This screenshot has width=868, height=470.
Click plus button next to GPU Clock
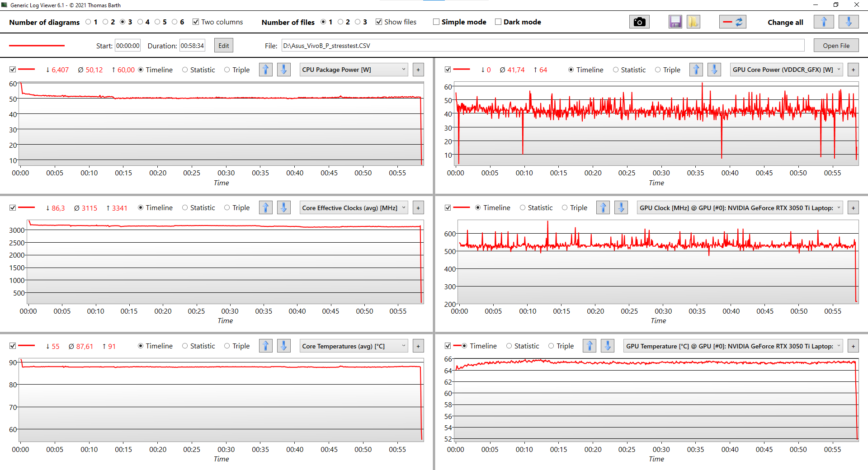pyautogui.click(x=853, y=208)
